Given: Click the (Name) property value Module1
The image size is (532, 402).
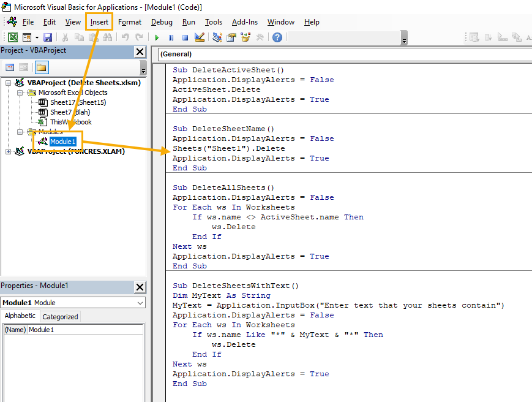Looking at the screenshot, I should click(x=85, y=330).
